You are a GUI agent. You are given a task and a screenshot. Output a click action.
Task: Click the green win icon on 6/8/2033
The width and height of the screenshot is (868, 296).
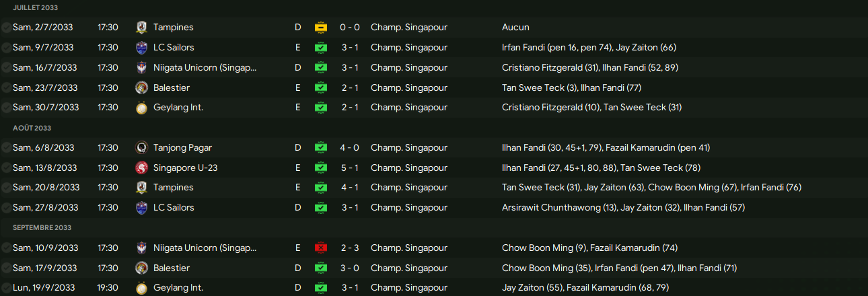point(320,148)
